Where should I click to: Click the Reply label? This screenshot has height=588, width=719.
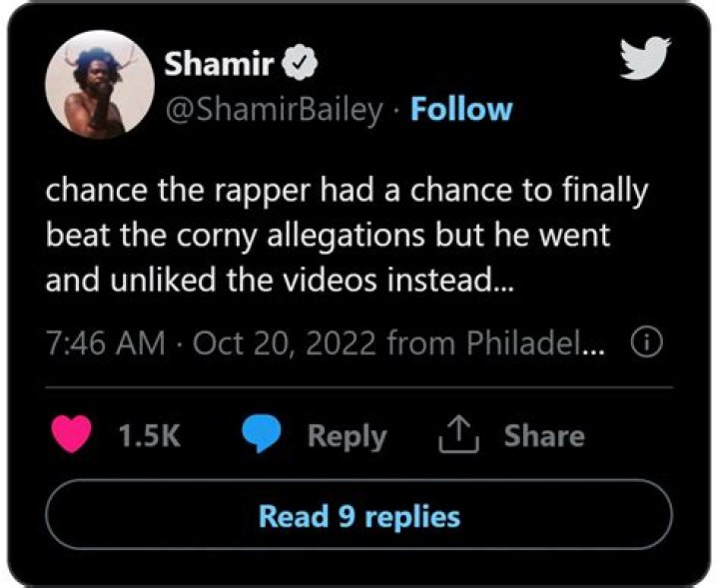click(347, 436)
